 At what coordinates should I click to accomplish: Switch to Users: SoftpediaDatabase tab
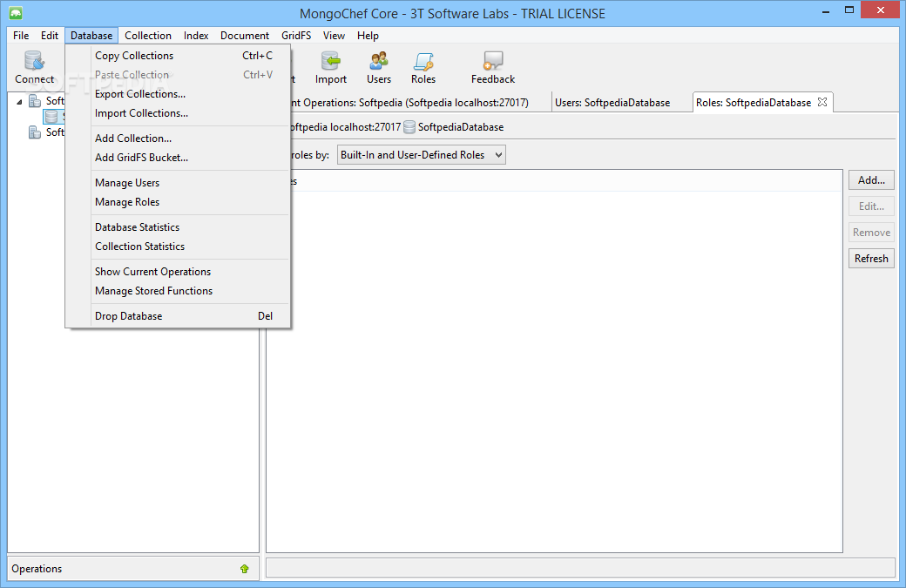(620, 102)
